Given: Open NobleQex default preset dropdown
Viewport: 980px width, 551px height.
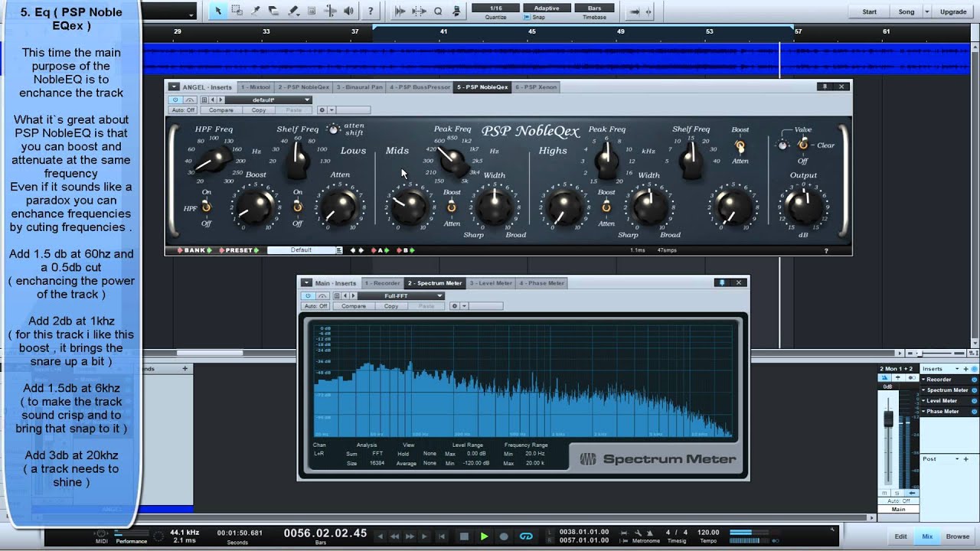Looking at the screenshot, I should point(268,99).
